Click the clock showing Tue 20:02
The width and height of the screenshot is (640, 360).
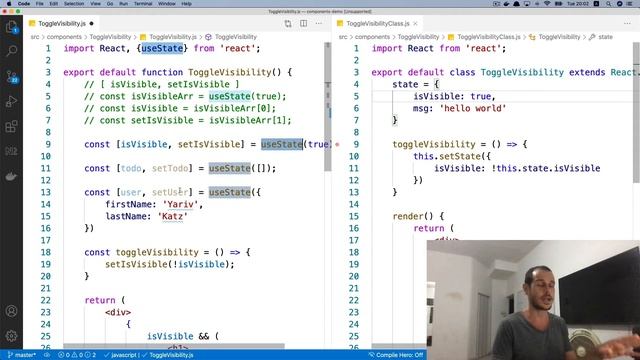577,4
